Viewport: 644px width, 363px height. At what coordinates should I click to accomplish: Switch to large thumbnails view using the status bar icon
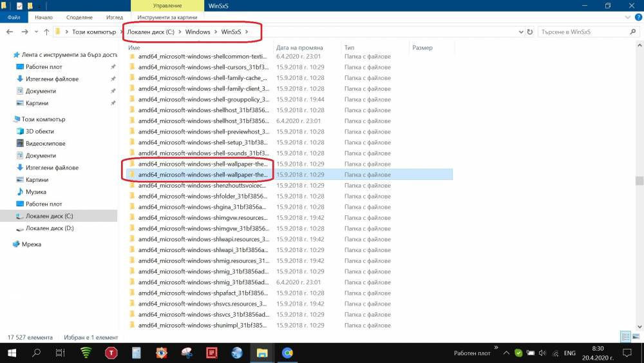tap(636, 337)
